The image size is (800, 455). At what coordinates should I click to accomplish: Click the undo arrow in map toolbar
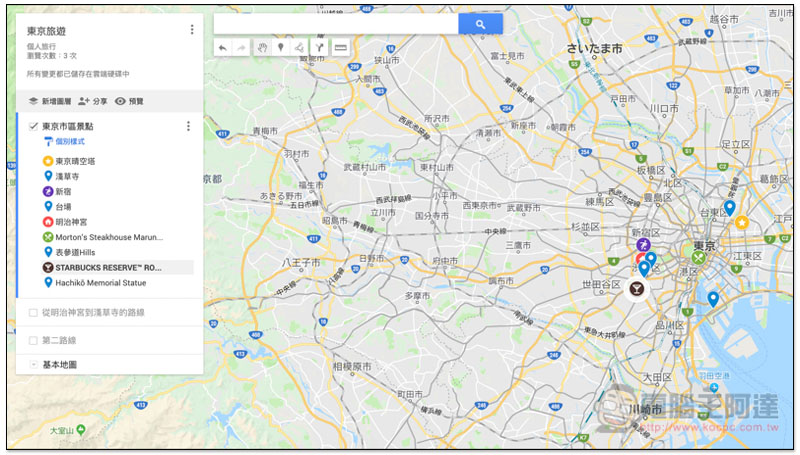coord(222,48)
